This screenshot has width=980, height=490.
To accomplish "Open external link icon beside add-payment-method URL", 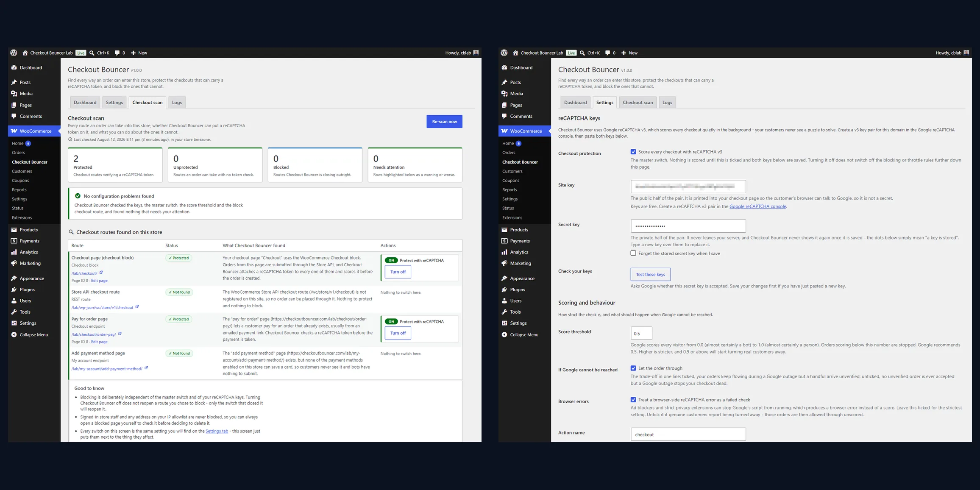I will (146, 368).
